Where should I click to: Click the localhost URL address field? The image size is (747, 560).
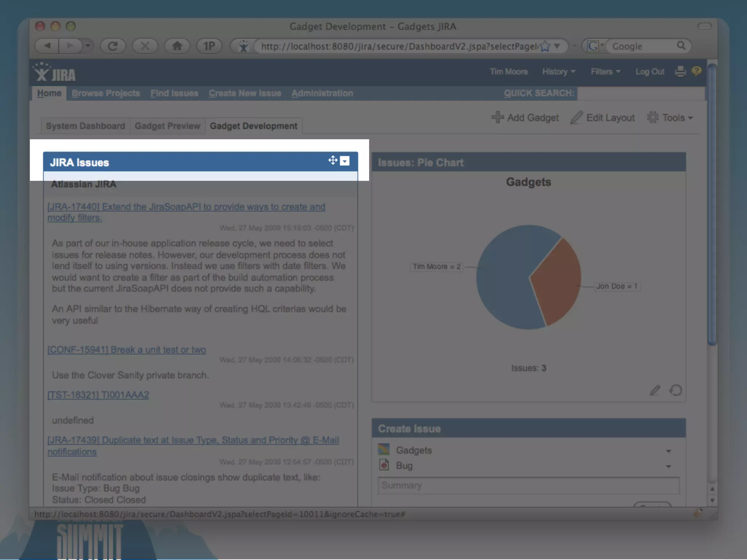399,46
